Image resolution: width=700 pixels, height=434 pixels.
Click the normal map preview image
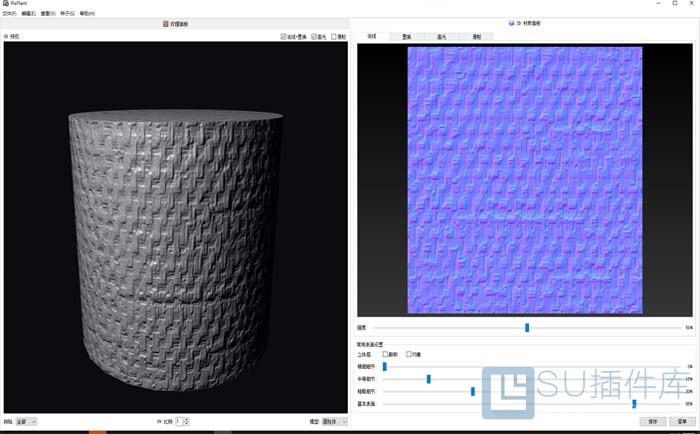coord(521,180)
